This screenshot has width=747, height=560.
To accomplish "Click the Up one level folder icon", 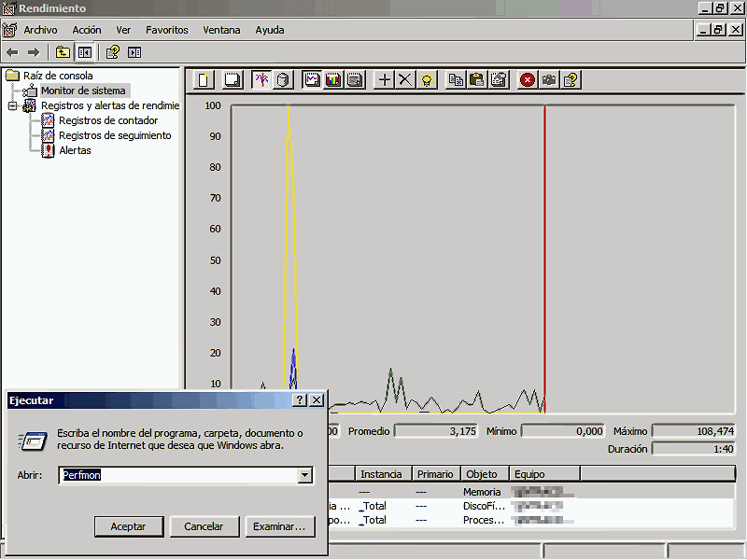I will click(63, 52).
